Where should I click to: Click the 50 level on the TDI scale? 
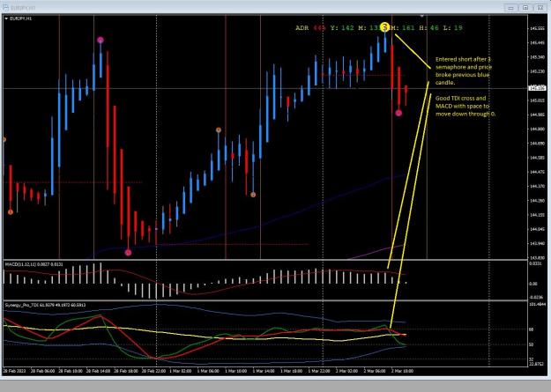pos(532,344)
